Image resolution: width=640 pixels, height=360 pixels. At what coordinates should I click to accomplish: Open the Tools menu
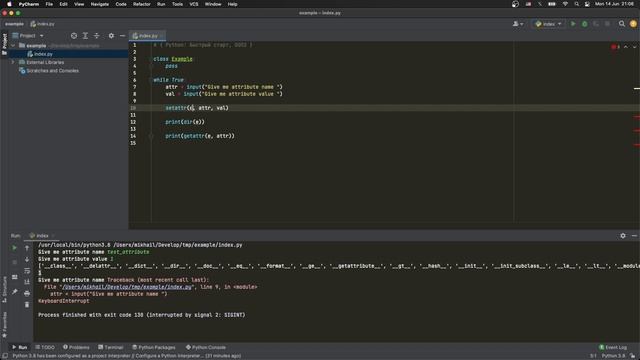pos(177,4)
